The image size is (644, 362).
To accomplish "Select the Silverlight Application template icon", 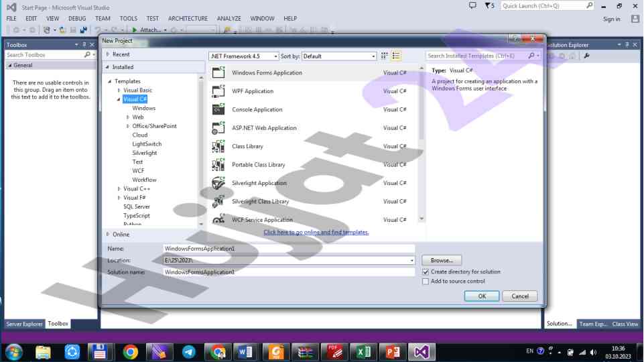I will pyautogui.click(x=218, y=183).
